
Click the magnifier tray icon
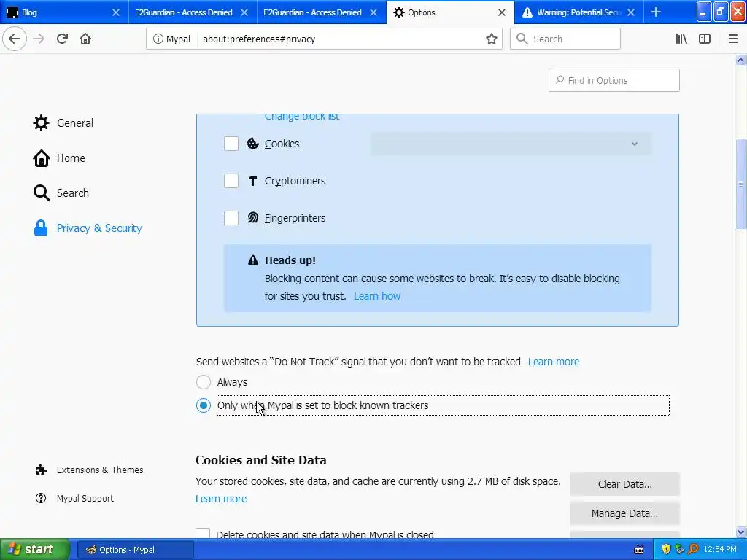click(x=693, y=550)
